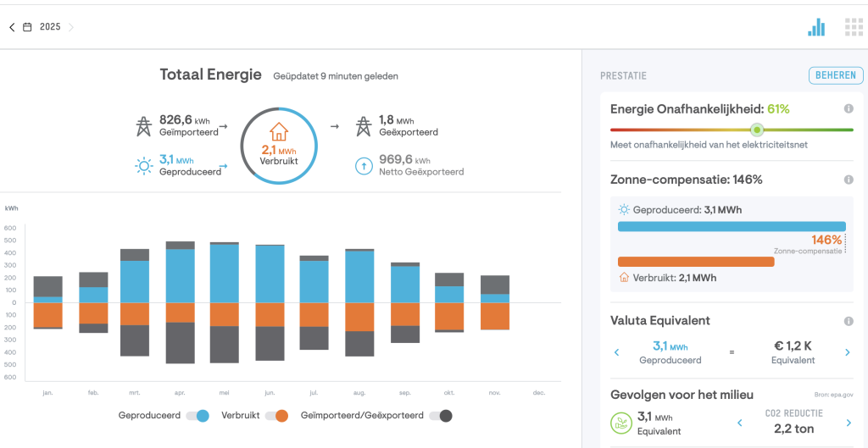This screenshot has width=868, height=448.
Task: Click the Netto Geëxporteerd up-arrow icon
Action: 363,166
